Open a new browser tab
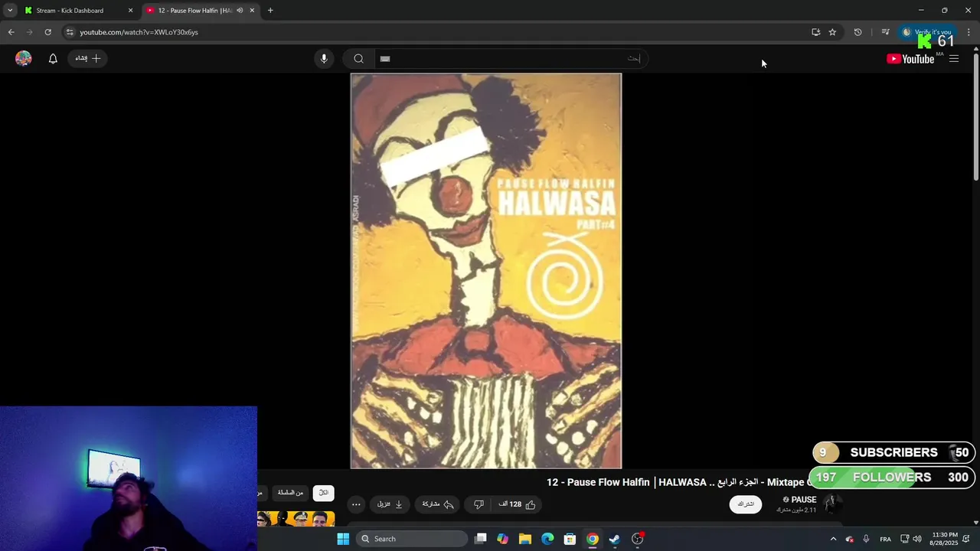Viewport: 980px width, 551px height. (x=270, y=11)
